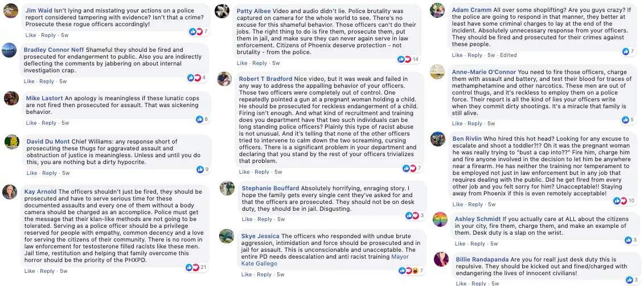Click like count on Anne-Marie O'Connor's comment
644x286 pixels.
pyautogui.click(x=628, y=120)
